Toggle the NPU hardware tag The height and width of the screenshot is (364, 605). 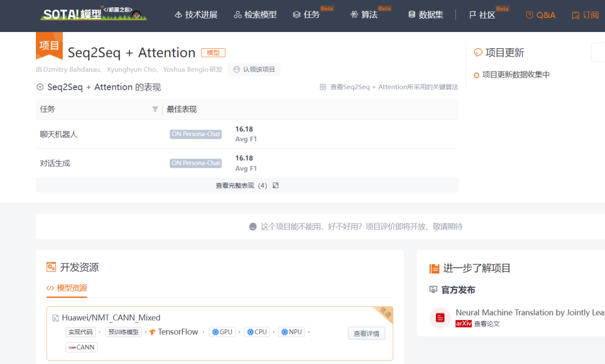(291, 332)
